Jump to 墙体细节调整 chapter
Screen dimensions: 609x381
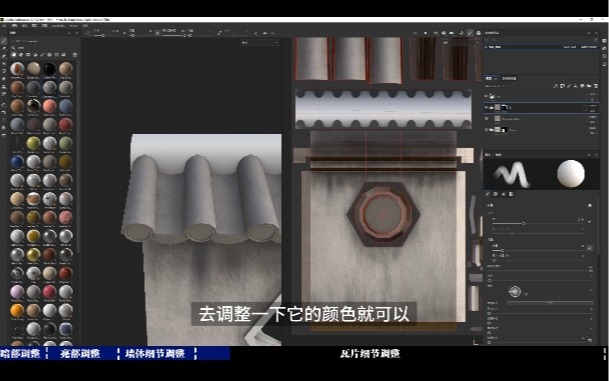coord(155,353)
